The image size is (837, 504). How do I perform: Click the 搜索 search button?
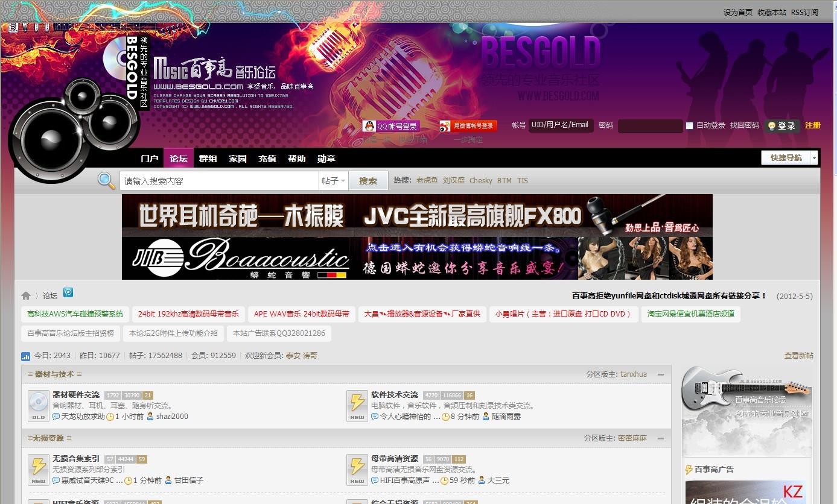(368, 181)
